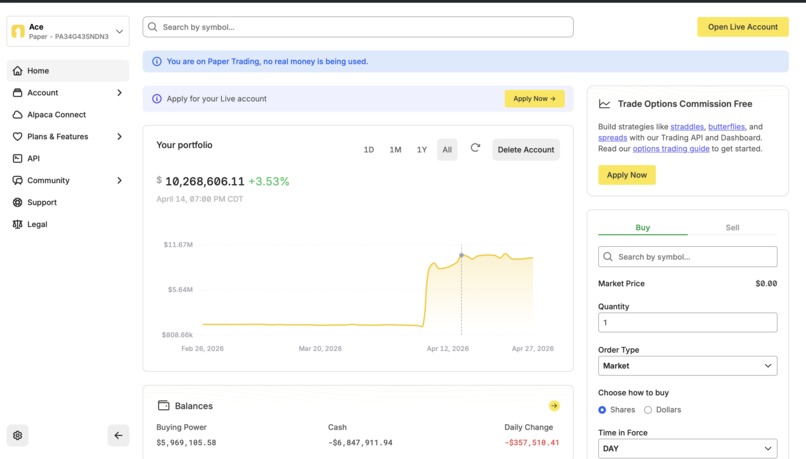Expand the Community submenu chevron

(x=119, y=180)
